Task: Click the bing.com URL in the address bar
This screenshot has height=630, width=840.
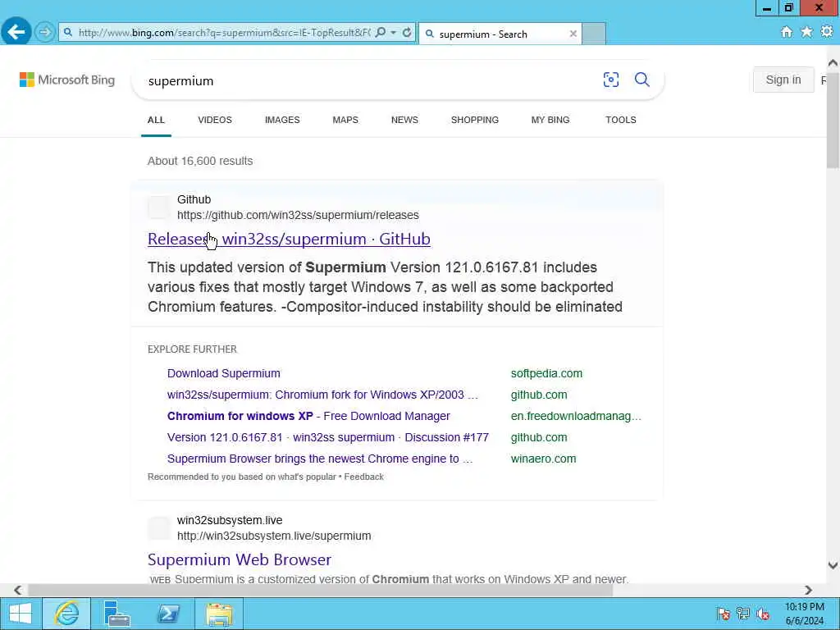Action: 225,33
